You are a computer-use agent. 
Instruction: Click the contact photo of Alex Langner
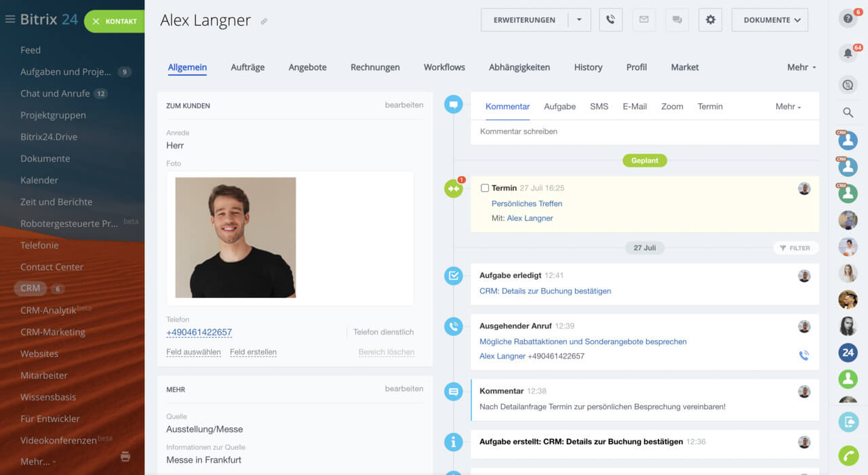(235, 237)
